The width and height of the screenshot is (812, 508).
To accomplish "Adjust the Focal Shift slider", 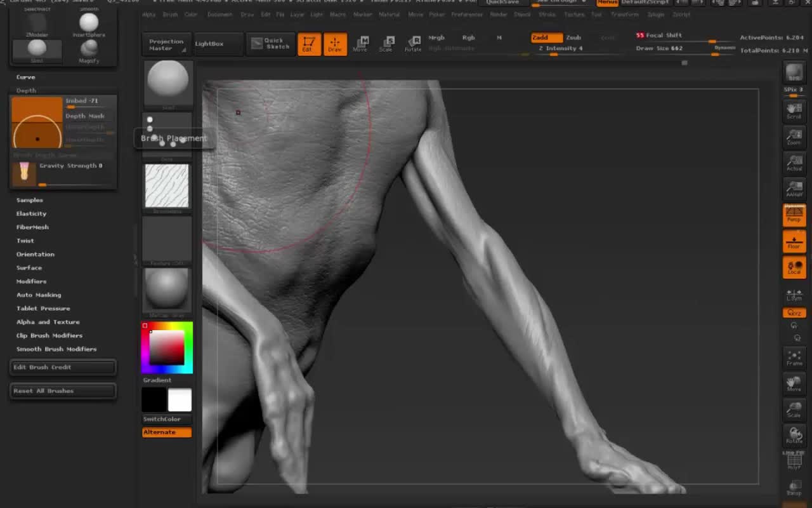I will [685, 36].
